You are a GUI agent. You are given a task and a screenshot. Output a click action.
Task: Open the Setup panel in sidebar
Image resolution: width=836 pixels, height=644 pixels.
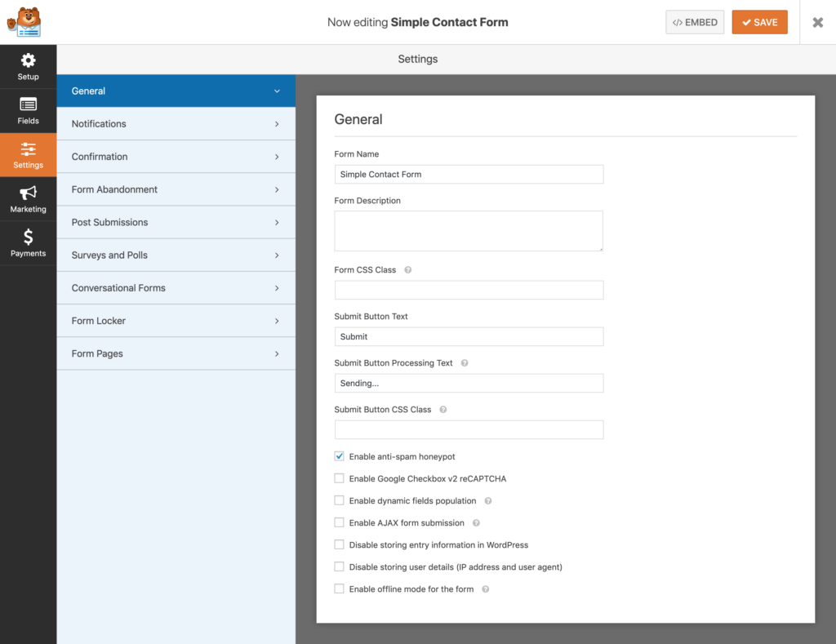coord(28,66)
